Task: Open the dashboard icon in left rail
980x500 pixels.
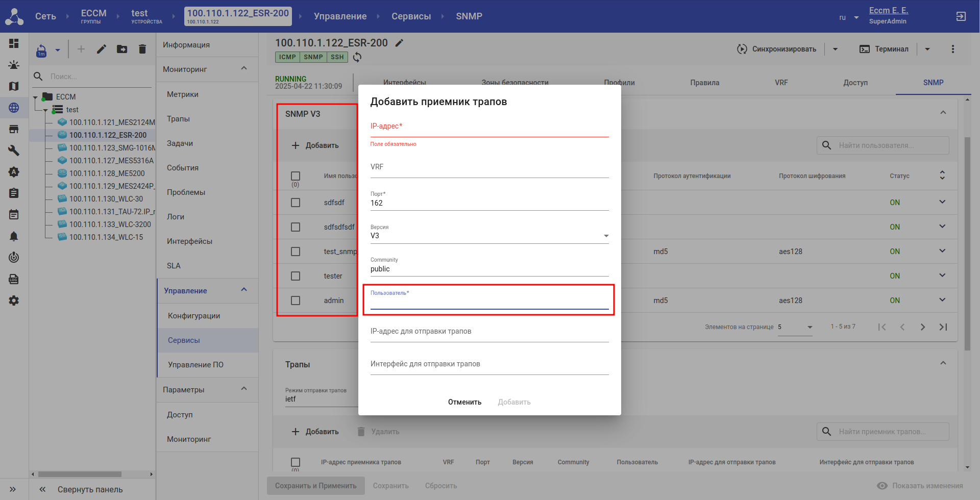Action: coord(14,43)
